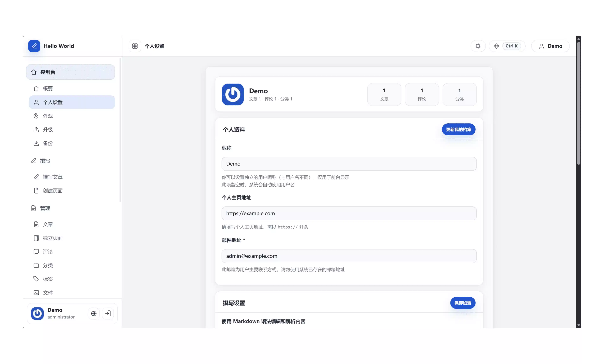
Task: Click the 昵称 input containing Demo
Action: click(x=349, y=164)
